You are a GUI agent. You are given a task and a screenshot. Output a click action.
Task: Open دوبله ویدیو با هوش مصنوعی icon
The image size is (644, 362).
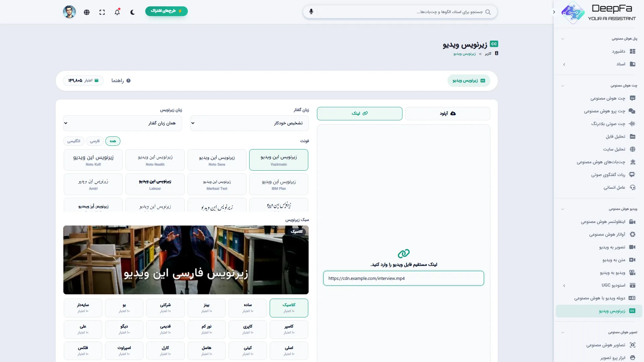pyautogui.click(x=632, y=298)
